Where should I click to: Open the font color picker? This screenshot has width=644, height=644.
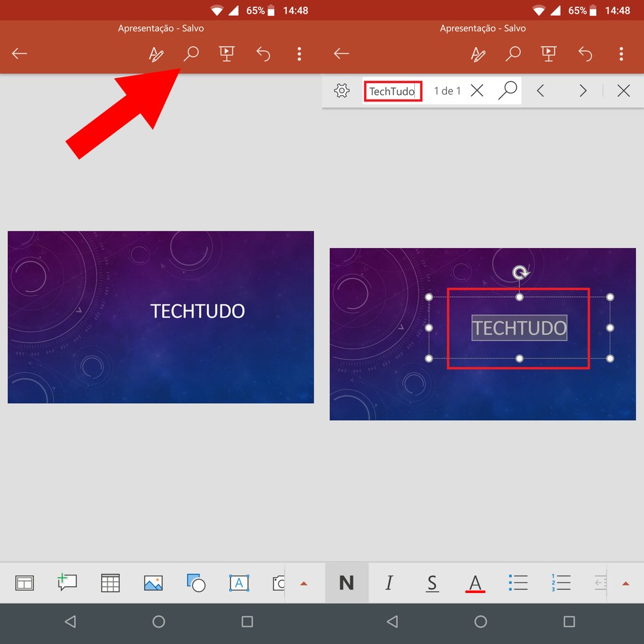click(475, 582)
